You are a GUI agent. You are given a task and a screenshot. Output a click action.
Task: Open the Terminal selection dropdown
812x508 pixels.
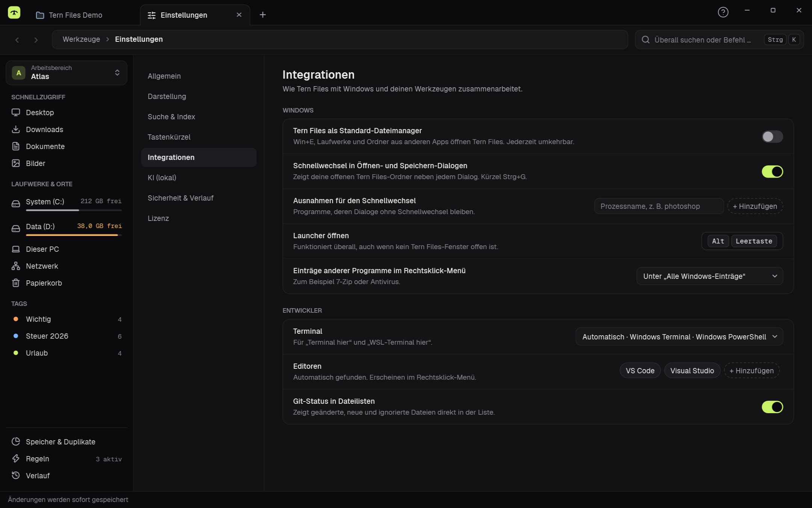(x=679, y=337)
